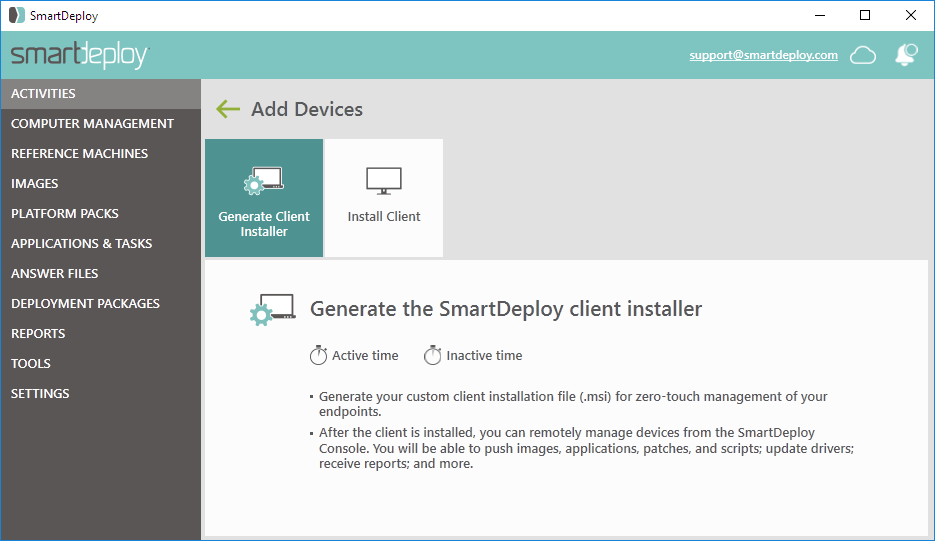The height and width of the screenshot is (541, 935).
Task: Click heading Generate the SmartDeploy client installer
Action: (x=506, y=309)
